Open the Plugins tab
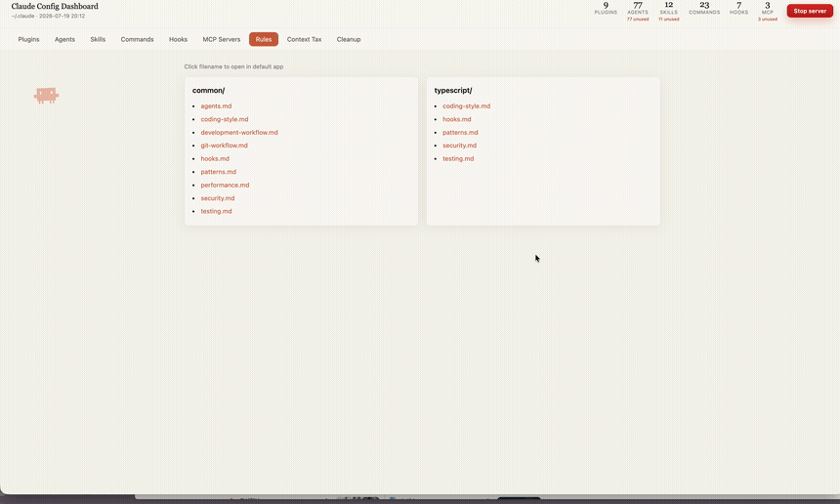Viewport: 840px width, 504px height. 28,39
